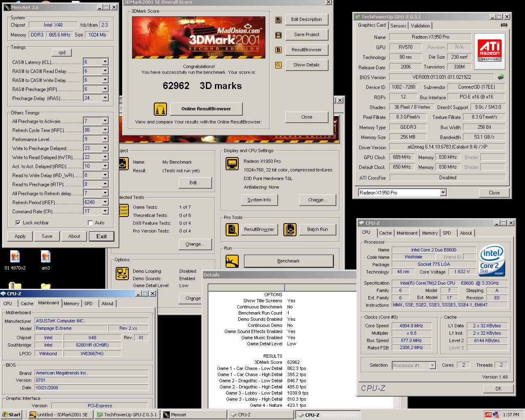Switch to TechPowerUp GPU-Z taskbar item
Viewport: 525px width, 420px height.
pos(127,415)
